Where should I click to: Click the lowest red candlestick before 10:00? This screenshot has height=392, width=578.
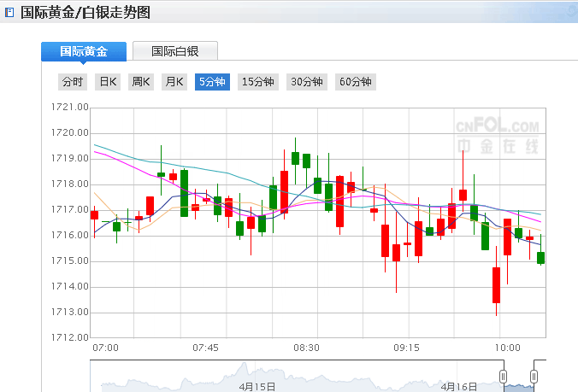(x=496, y=285)
